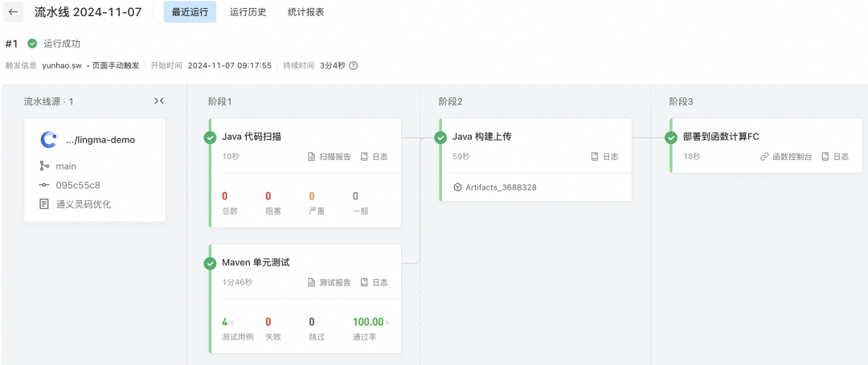Click the Codeup repository logo icon
This screenshot has height=365, width=868.
[x=48, y=139]
